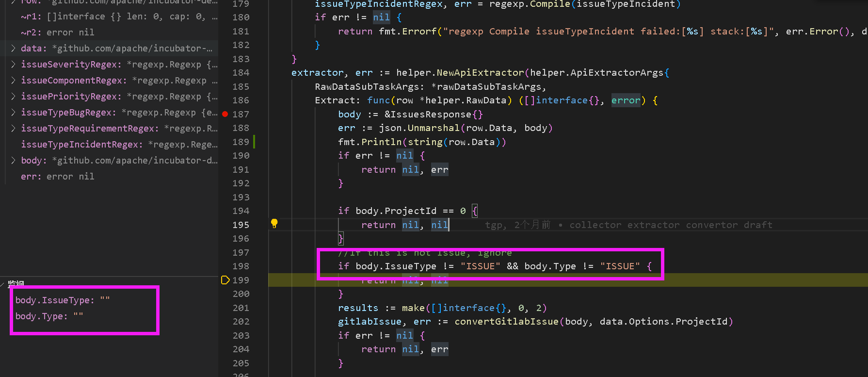This screenshot has height=377, width=868.
Task: Expand the issueComponentRegex variable
Action: point(13,80)
